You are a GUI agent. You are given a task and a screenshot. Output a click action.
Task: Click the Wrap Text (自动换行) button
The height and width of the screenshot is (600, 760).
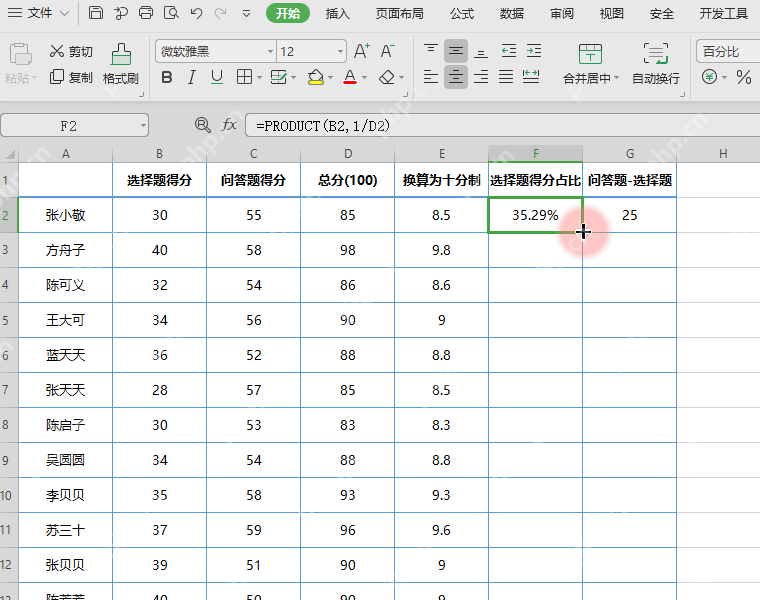click(x=656, y=63)
